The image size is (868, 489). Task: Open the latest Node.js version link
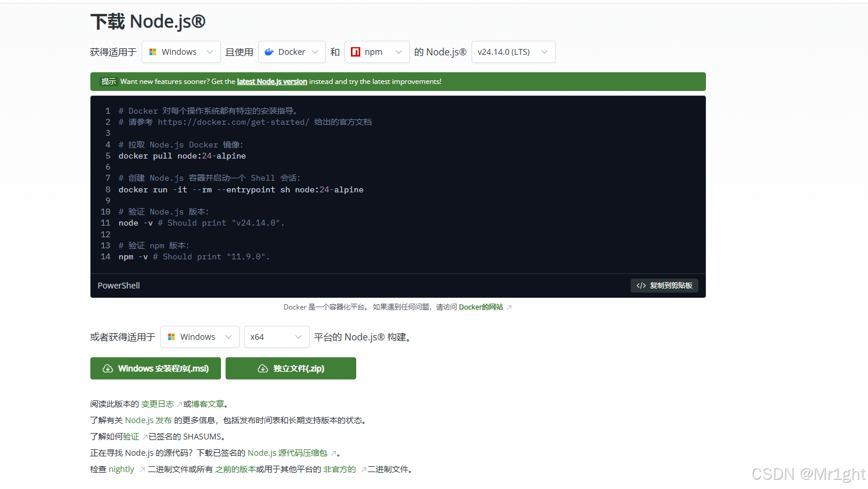pyautogui.click(x=272, y=82)
